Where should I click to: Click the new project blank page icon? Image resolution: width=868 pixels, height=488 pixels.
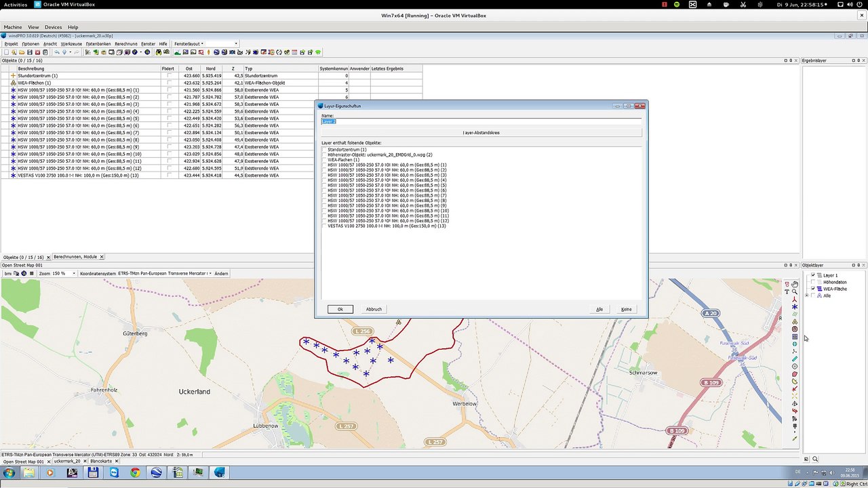tap(6, 52)
